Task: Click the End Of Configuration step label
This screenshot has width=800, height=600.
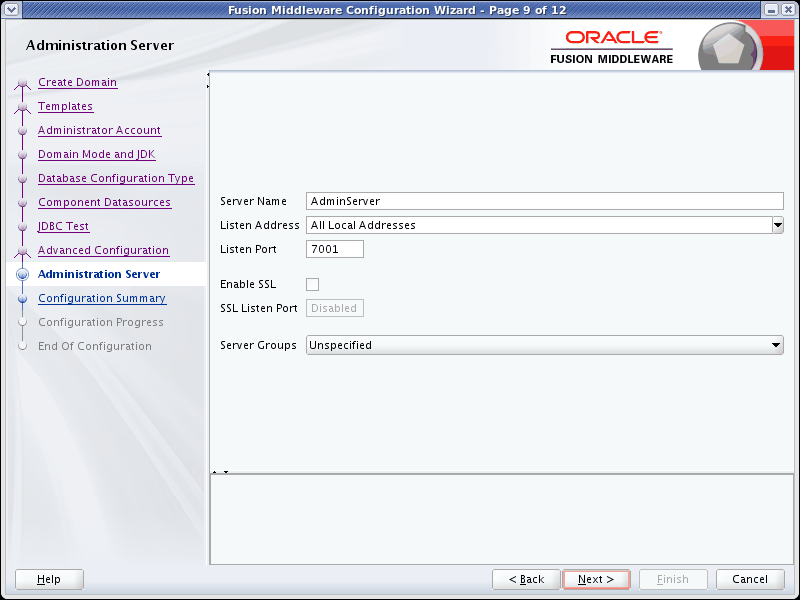Action: coord(95,346)
